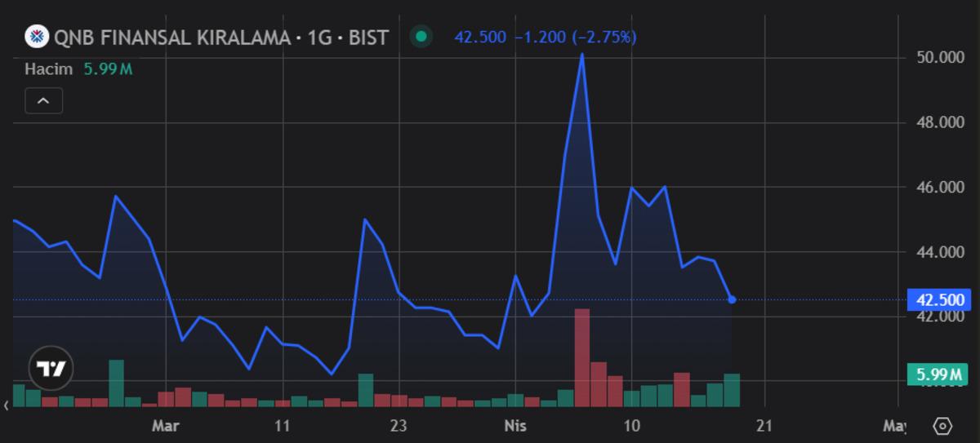
Task: Click the Nis label on time axis
Action: tap(516, 425)
